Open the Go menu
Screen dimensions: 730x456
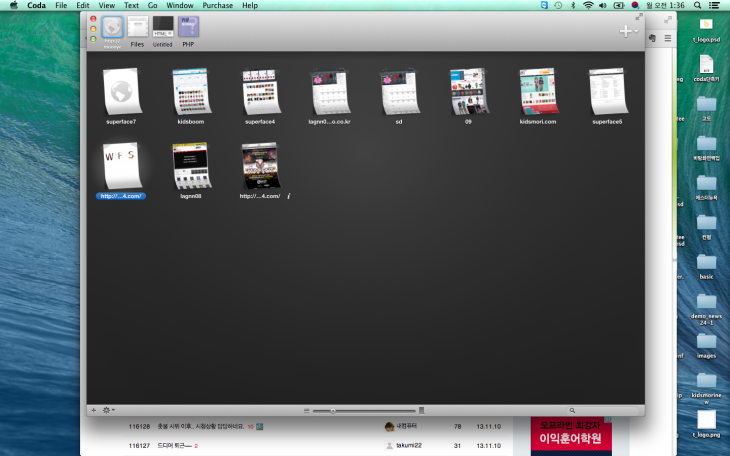pos(152,5)
